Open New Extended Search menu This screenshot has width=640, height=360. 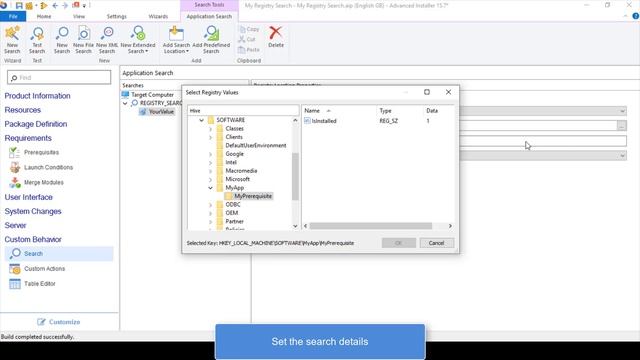coord(138,40)
